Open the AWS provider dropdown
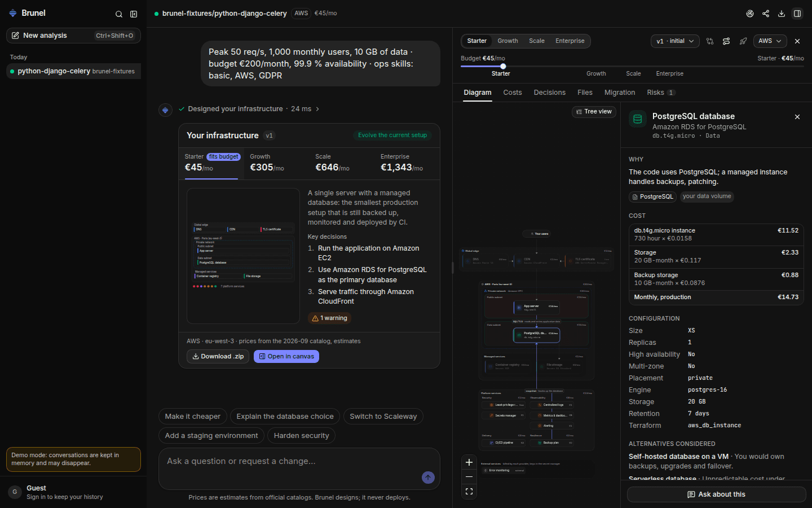This screenshot has height=508, width=812. [770, 41]
